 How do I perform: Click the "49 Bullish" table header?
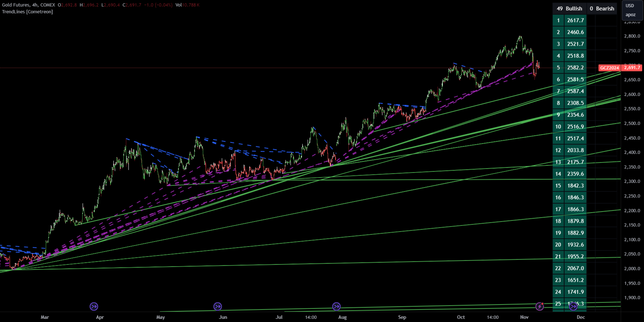click(x=570, y=9)
